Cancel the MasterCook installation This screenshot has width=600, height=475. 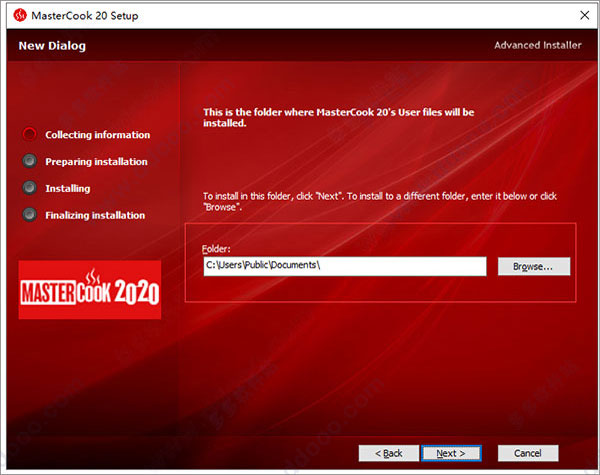pyautogui.click(x=528, y=453)
